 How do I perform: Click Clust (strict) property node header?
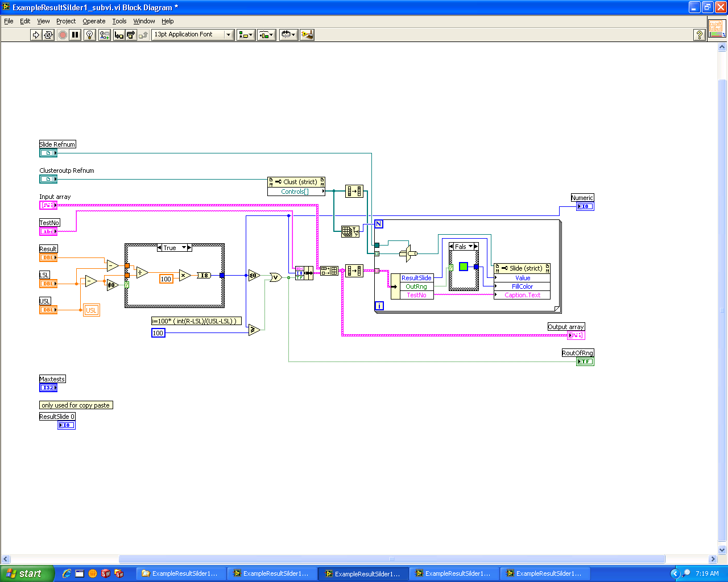pos(296,182)
